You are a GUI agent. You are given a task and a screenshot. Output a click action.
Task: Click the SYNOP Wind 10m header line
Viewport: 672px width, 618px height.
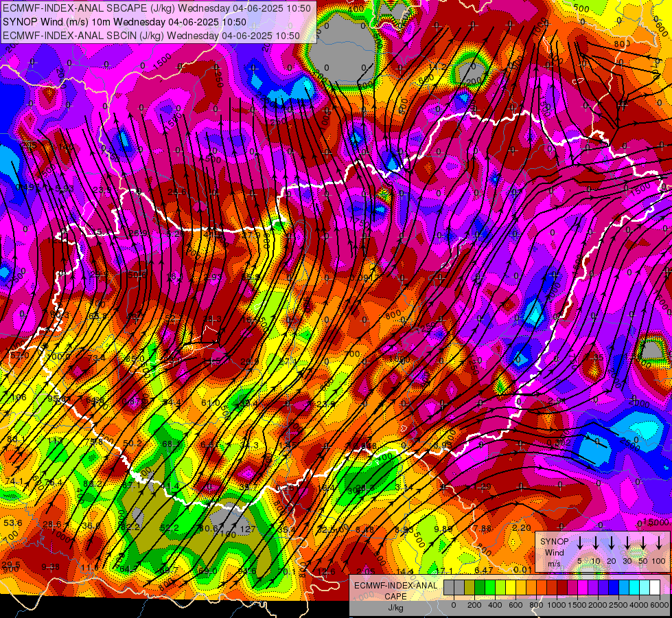coord(125,22)
